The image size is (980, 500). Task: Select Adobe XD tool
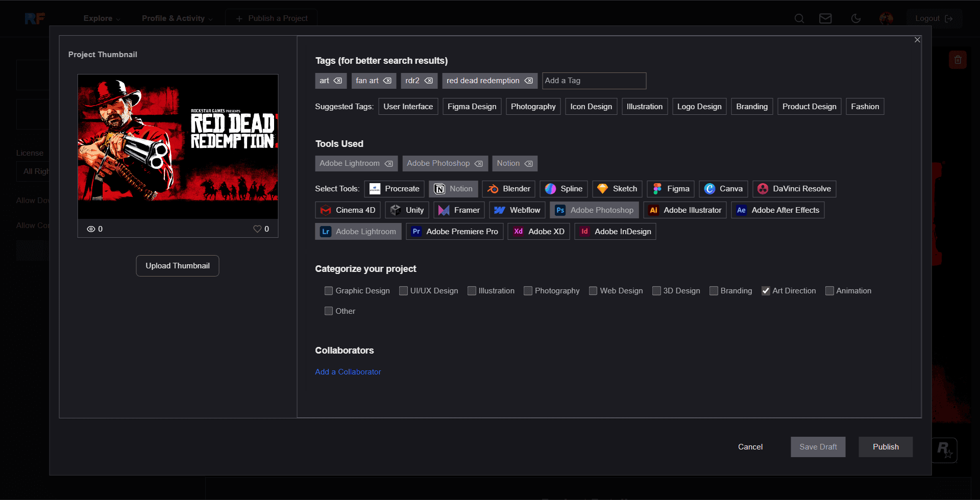point(539,232)
